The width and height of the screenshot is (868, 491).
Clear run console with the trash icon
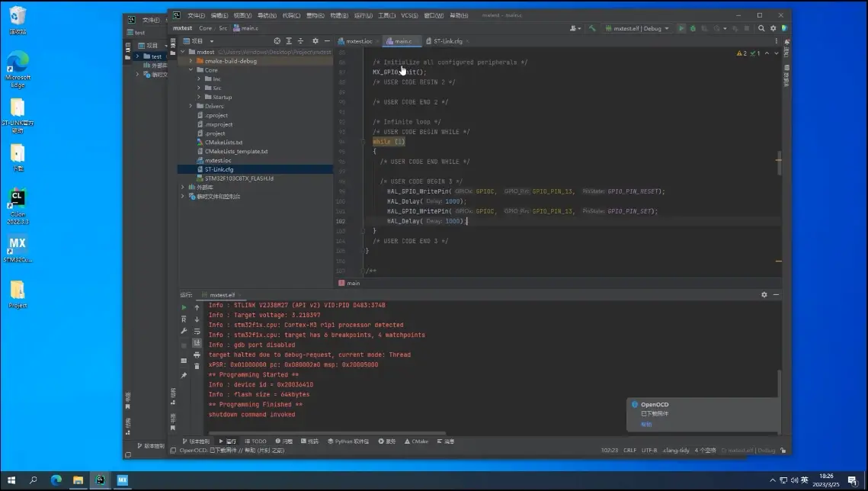[x=197, y=366]
